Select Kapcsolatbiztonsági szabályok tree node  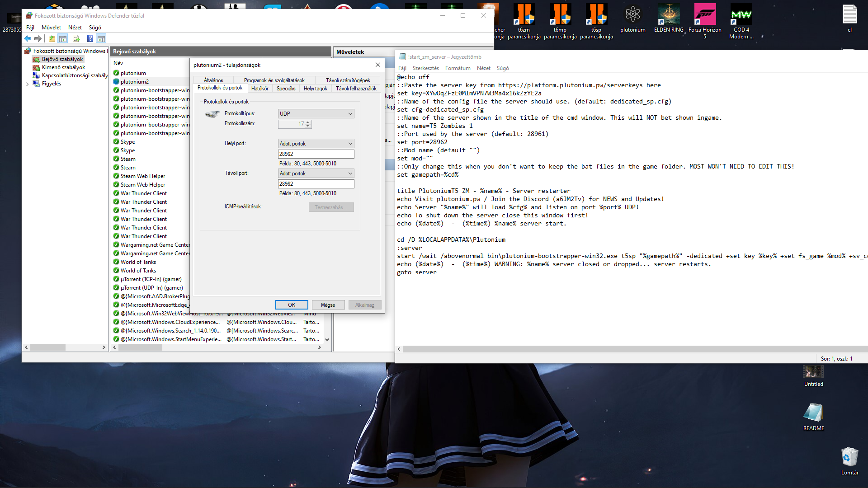point(75,75)
